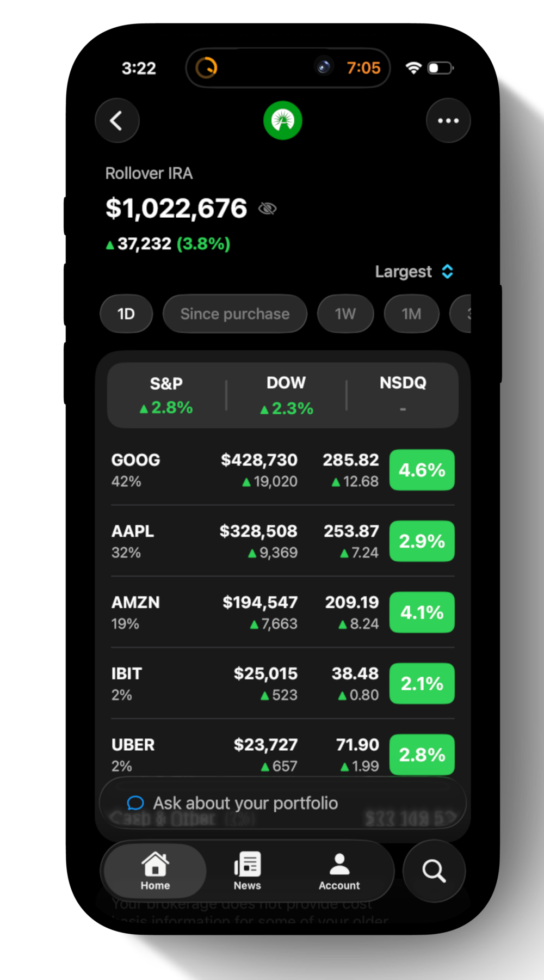
Task: Open the Account tab
Action: click(339, 871)
